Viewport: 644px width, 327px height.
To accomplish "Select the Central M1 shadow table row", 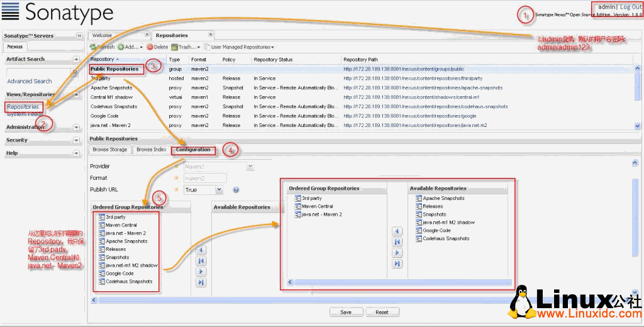I will (362, 97).
